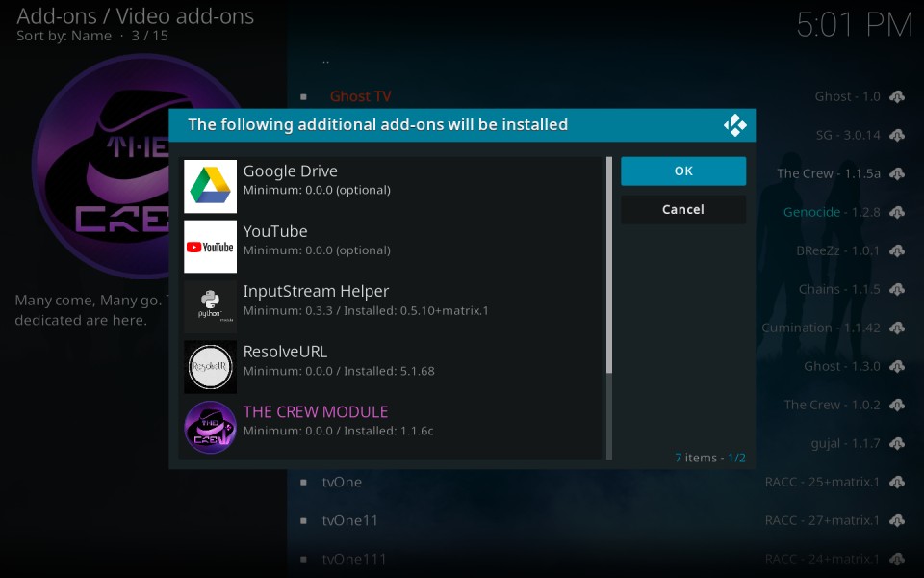Screen dimensions: 924x578
Task: Click cloud icon beside BReeZz - 1.0.1
Action: point(897,250)
